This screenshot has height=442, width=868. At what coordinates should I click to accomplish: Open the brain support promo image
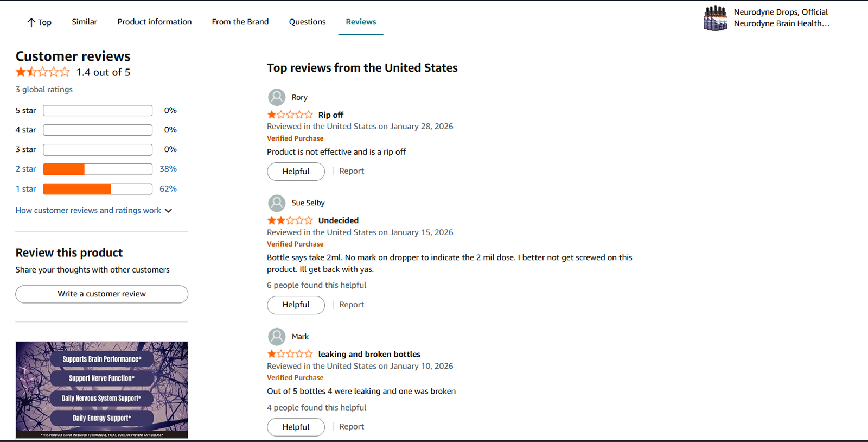coord(101,389)
